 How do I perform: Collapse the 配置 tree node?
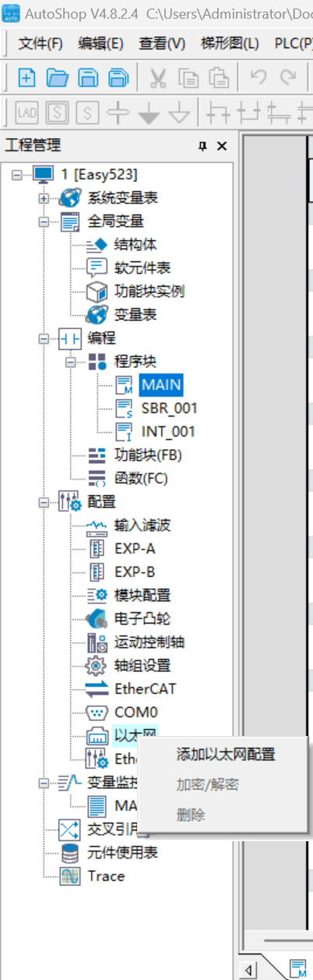(x=43, y=502)
